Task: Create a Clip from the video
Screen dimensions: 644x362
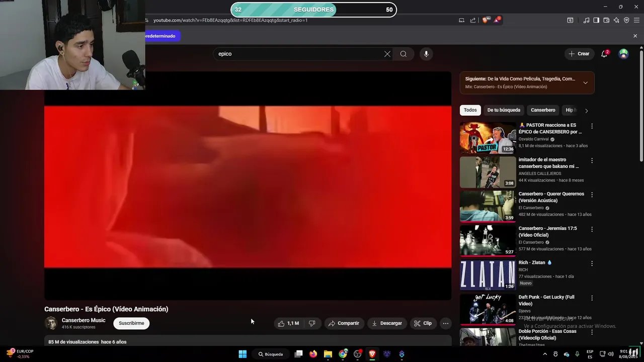Action: click(x=423, y=323)
